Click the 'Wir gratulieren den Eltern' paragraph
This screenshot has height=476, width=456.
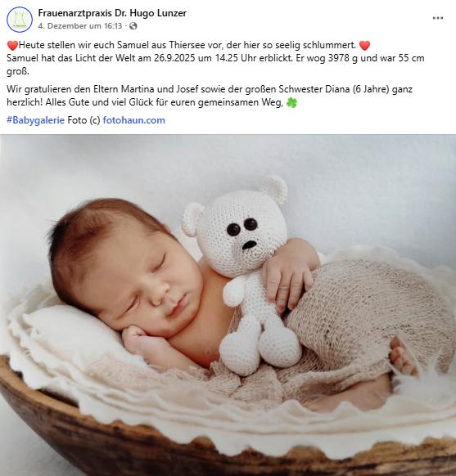[210, 96]
